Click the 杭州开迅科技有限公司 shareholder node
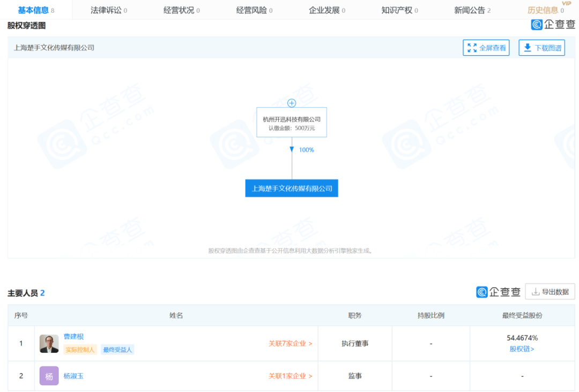 [291, 122]
